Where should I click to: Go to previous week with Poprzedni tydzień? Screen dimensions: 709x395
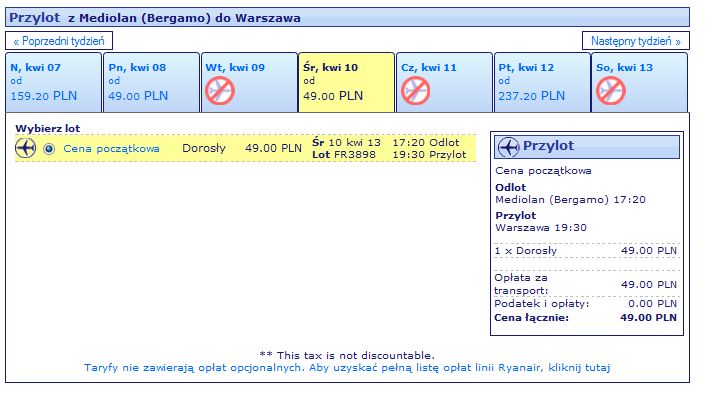(59, 41)
